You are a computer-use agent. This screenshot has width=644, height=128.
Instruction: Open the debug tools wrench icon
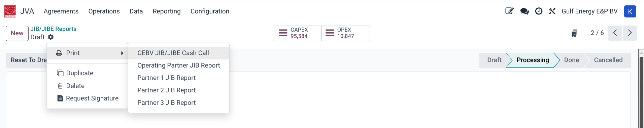click(x=552, y=11)
